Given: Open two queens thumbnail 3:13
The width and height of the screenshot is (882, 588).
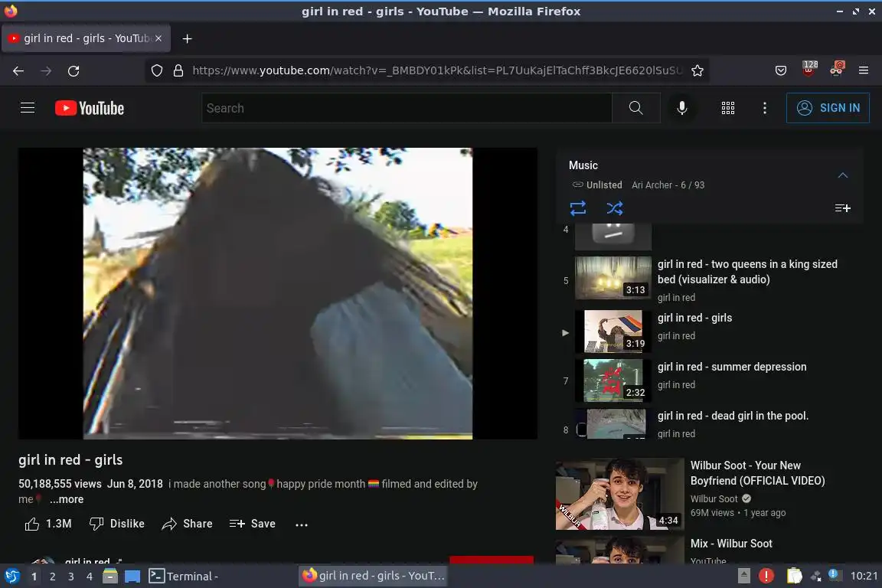Looking at the screenshot, I should [613, 278].
